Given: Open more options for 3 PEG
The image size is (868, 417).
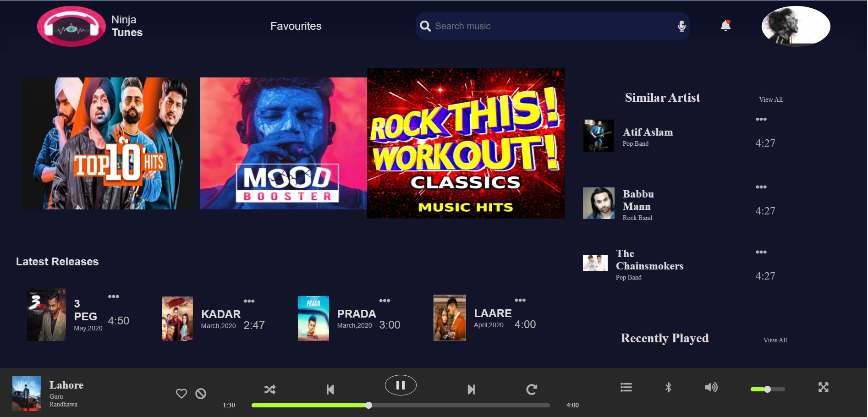Looking at the screenshot, I should [x=114, y=296].
